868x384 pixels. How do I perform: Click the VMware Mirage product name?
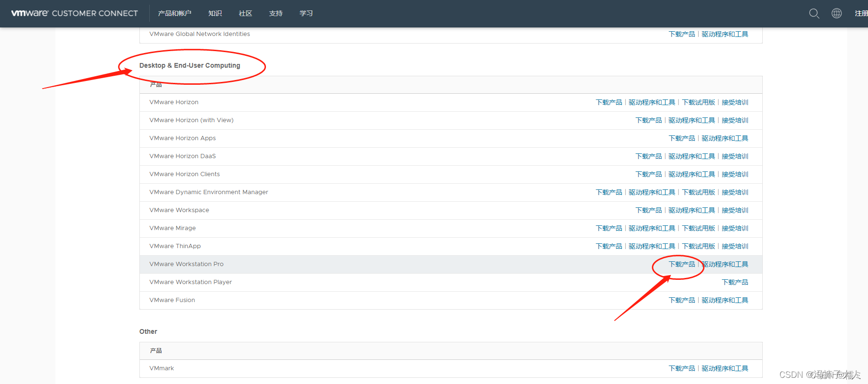[173, 228]
